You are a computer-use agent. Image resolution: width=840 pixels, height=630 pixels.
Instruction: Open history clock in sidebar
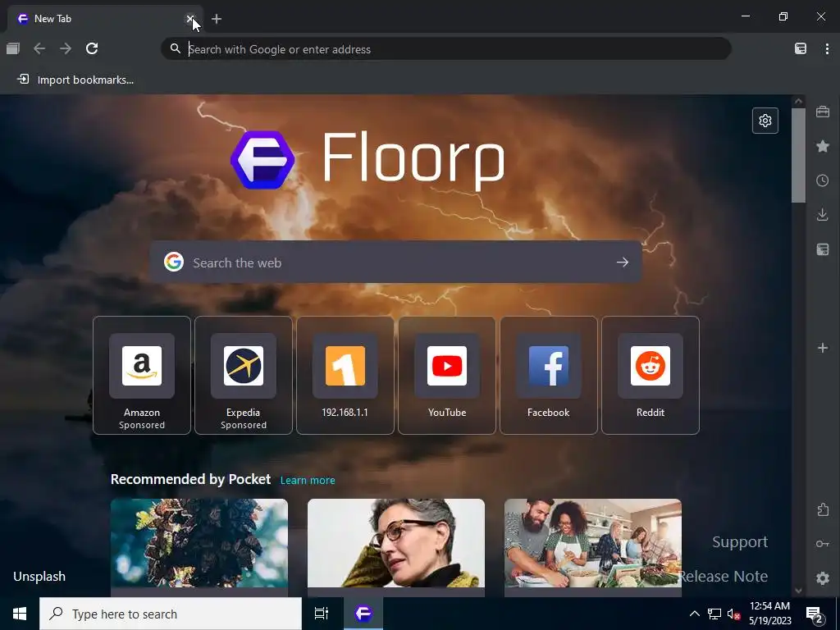coord(823,180)
